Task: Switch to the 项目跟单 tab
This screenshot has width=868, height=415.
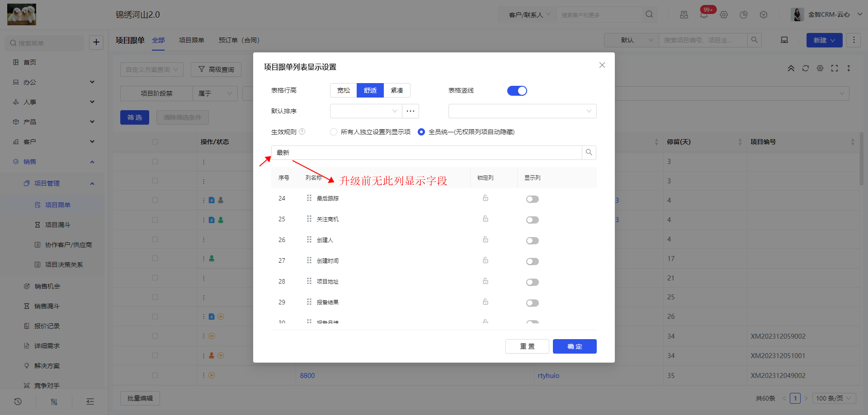Action: tap(192, 40)
